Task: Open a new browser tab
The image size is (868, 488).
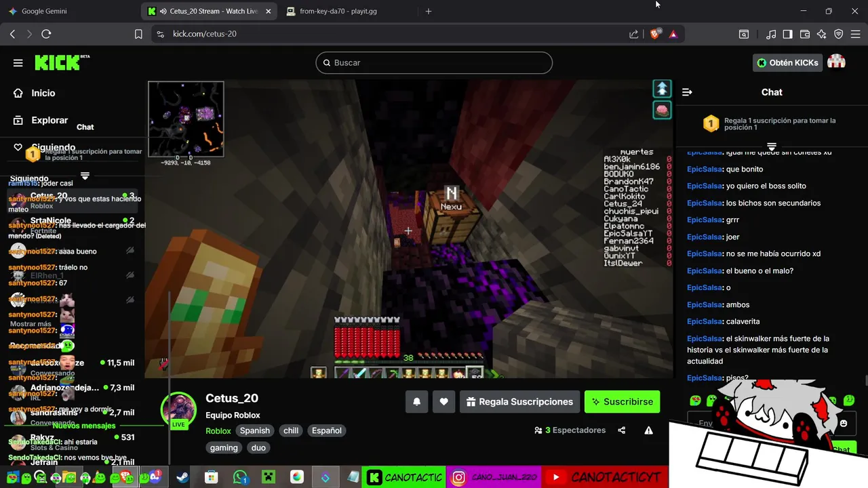Action: click(428, 12)
